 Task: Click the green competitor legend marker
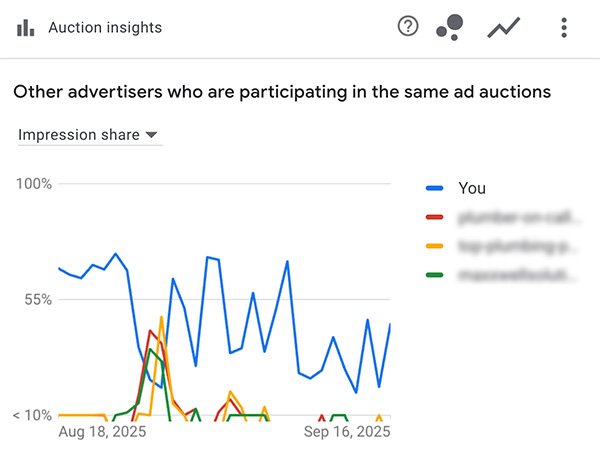click(x=434, y=274)
